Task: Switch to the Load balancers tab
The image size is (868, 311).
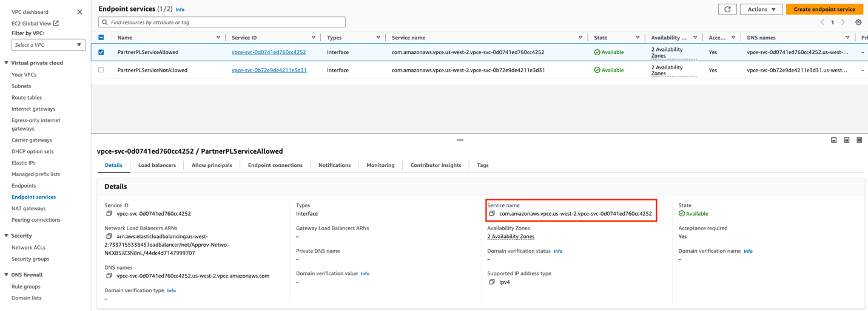Action: 157,165
